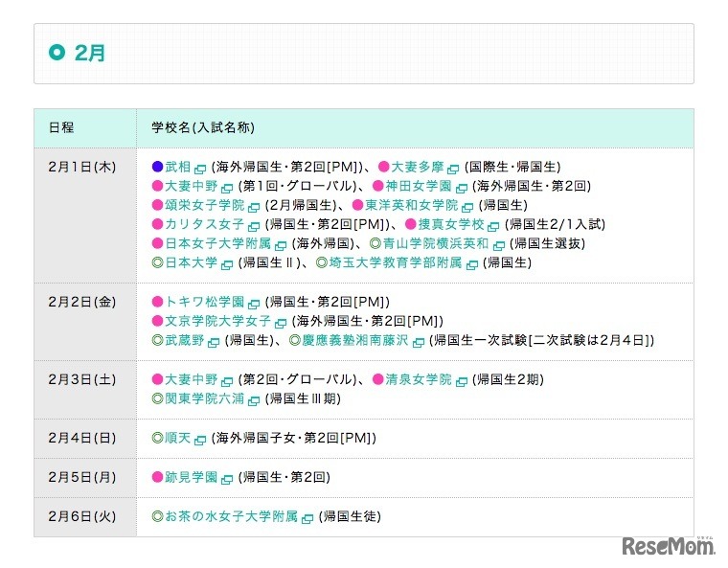728x568 pixels.
Task: Click external-link icon beside 東洋英和女学院
Action: (468, 207)
